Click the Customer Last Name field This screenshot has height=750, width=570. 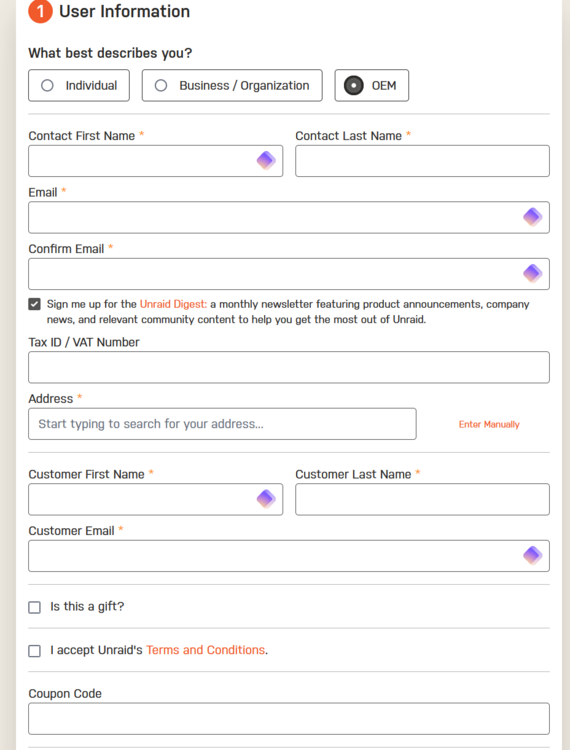[x=422, y=499]
